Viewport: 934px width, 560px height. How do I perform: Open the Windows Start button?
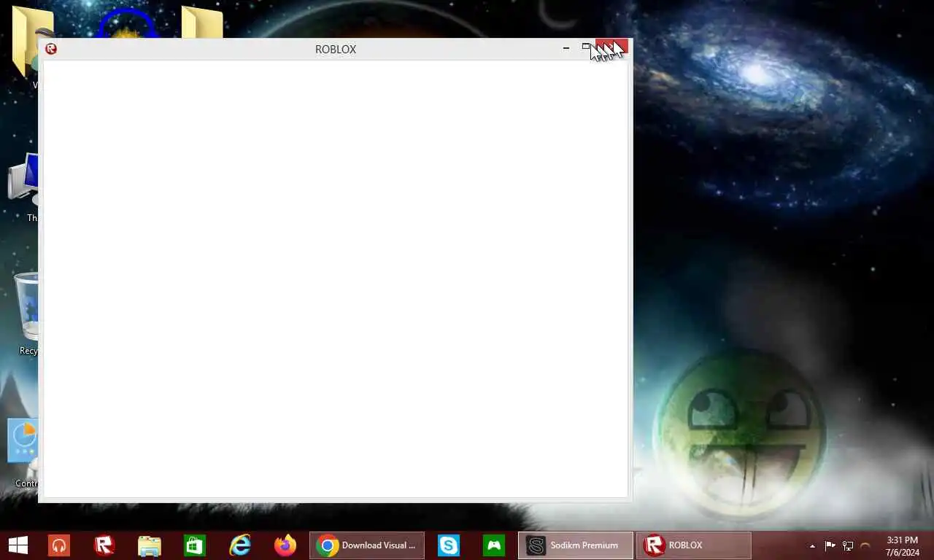[x=18, y=545]
